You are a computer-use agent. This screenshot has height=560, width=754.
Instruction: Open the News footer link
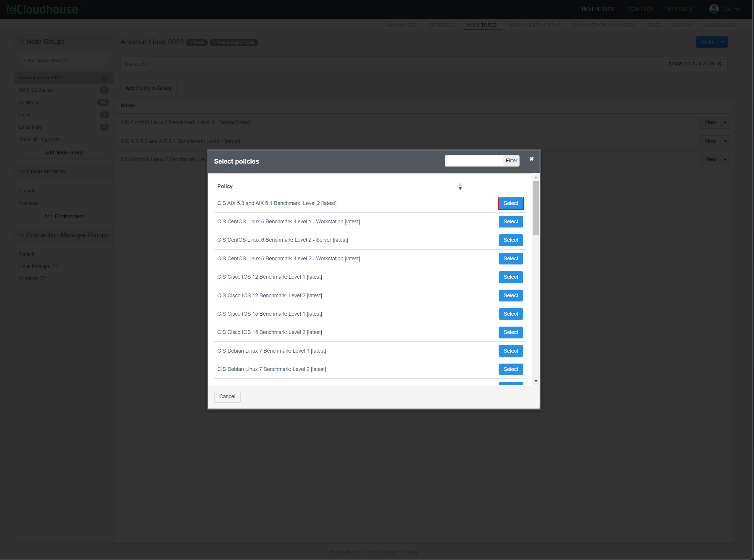[x=352, y=552]
